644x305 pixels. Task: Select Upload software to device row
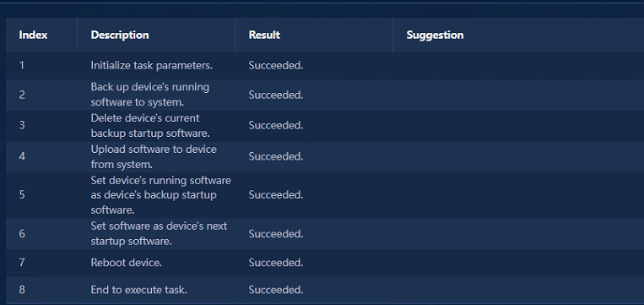[325, 156]
